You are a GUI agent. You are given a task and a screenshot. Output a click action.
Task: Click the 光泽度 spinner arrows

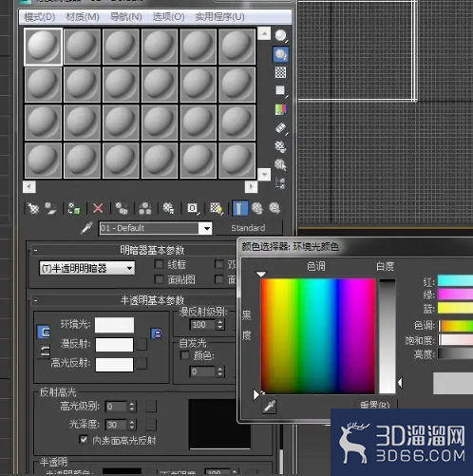click(132, 425)
